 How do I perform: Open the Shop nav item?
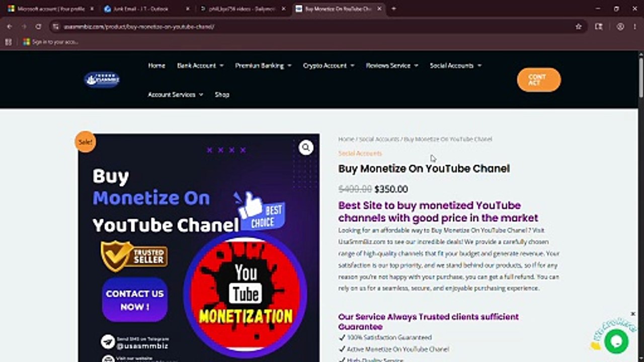(222, 95)
